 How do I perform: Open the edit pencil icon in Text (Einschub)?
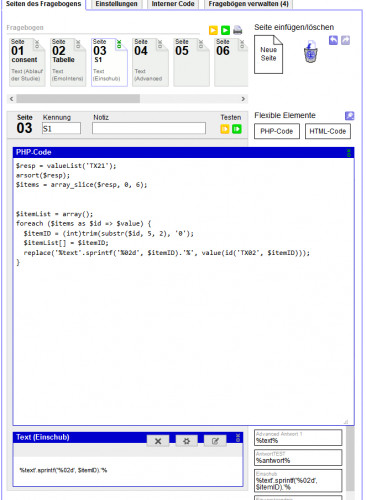(215, 441)
